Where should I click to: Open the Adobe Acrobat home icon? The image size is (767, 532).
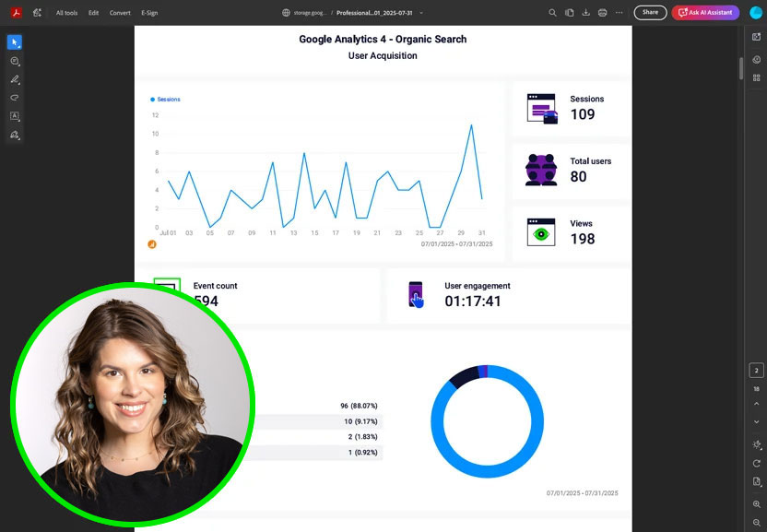pos(17,13)
